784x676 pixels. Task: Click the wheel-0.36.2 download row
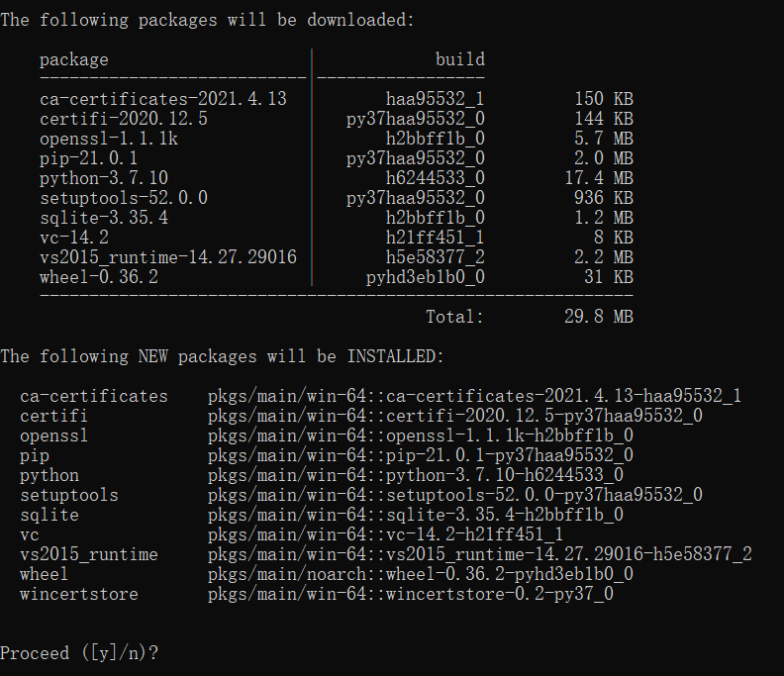tap(337, 277)
